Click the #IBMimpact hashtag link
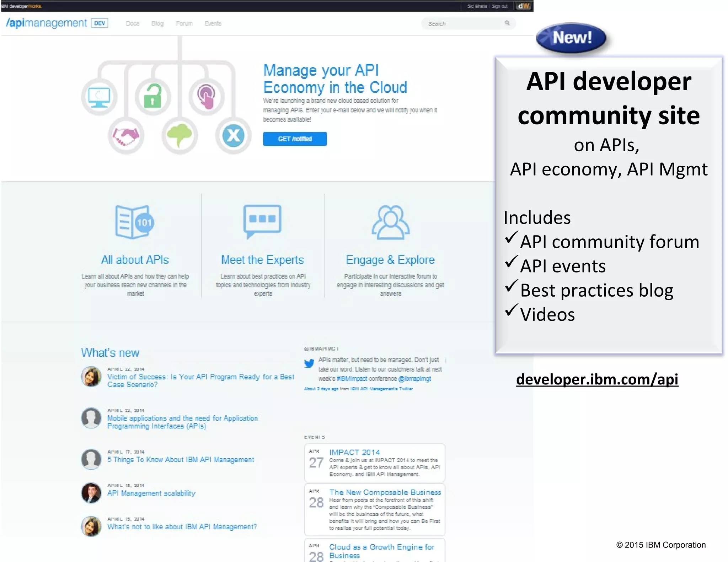 pyautogui.click(x=352, y=379)
